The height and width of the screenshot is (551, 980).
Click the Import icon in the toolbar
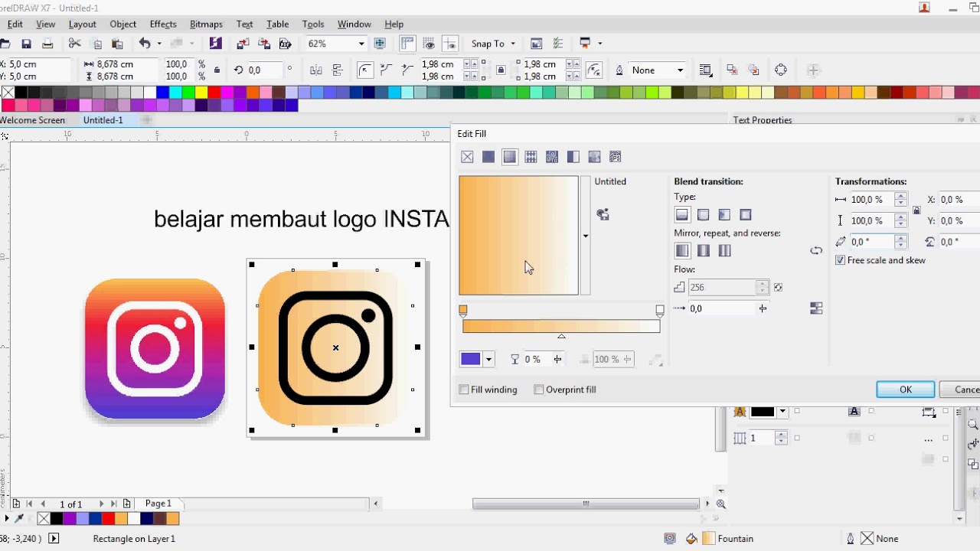[x=243, y=44]
